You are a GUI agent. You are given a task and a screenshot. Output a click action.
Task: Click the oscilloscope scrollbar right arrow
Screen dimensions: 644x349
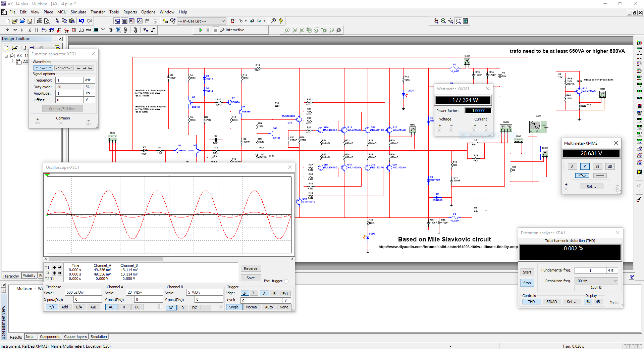[292, 259]
